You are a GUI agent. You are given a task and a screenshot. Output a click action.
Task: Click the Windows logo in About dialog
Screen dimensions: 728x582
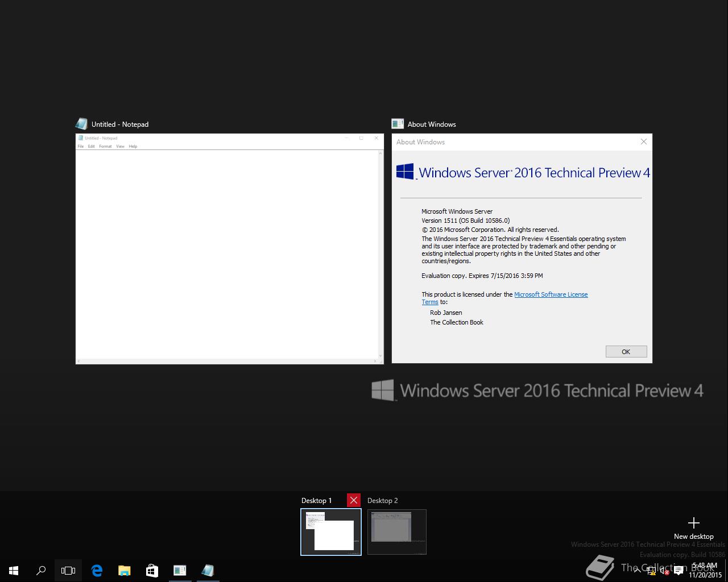tap(405, 172)
